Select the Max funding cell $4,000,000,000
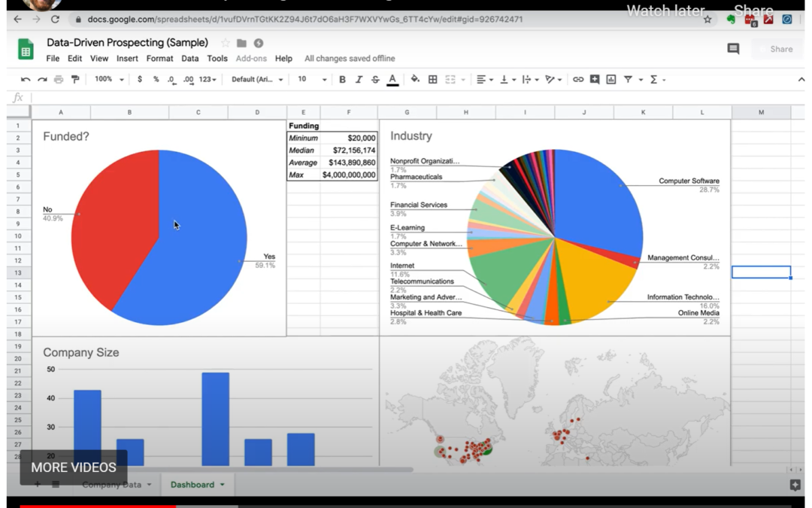This screenshot has height=508, width=812. (349, 175)
